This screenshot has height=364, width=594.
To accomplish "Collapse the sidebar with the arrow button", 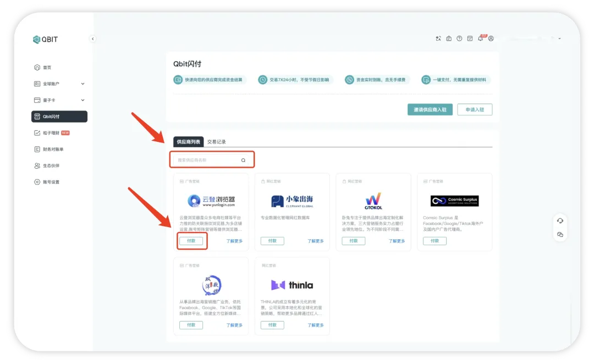I will click(92, 38).
